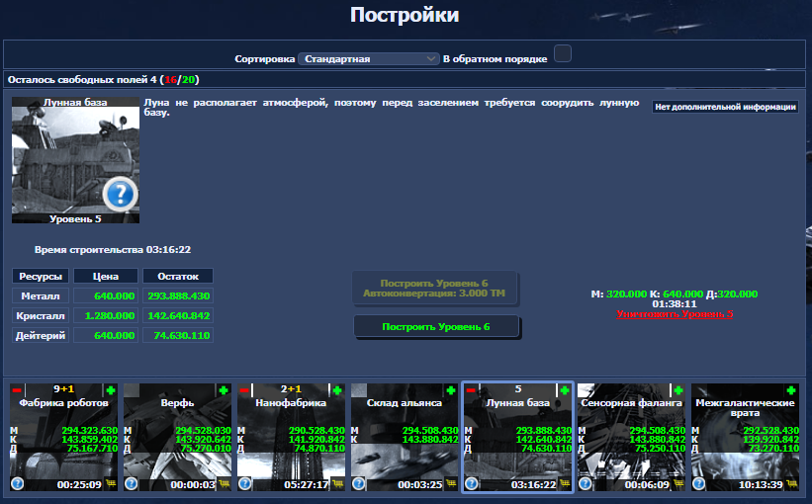Image resolution: width=812 pixels, height=504 pixels.
Task: Open info icon on Сенсорная фаланга card
Action: coord(586,484)
